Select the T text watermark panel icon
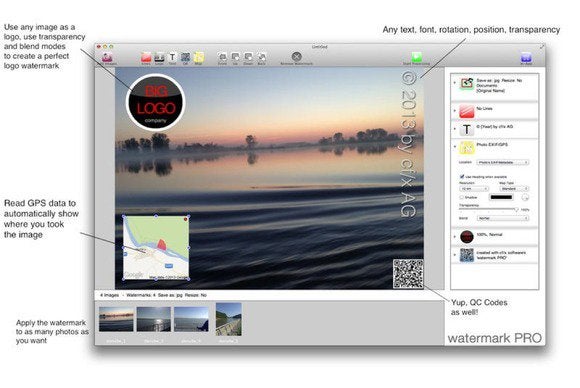The width and height of the screenshot is (580, 388). 467,129
